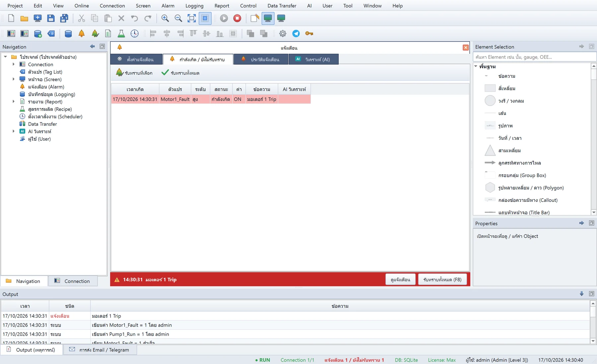Select ตัวแปร (Tag List) in navigation
This screenshot has width=597, height=364.
[45, 72]
